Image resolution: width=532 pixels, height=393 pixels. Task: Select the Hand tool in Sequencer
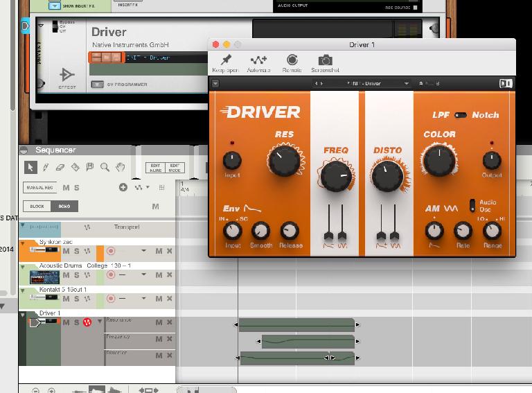(120, 166)
